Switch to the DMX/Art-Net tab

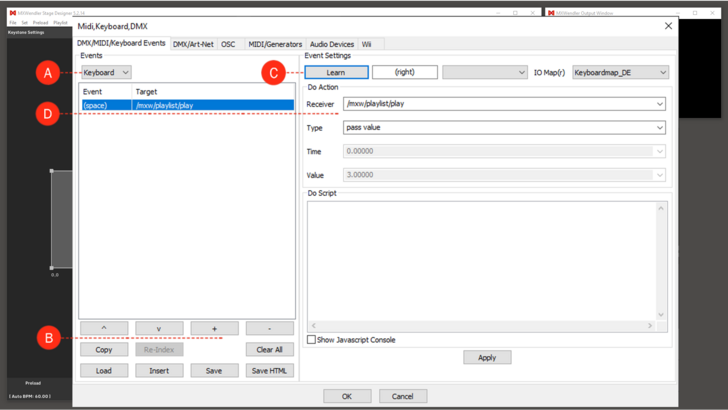click(193, 44)
